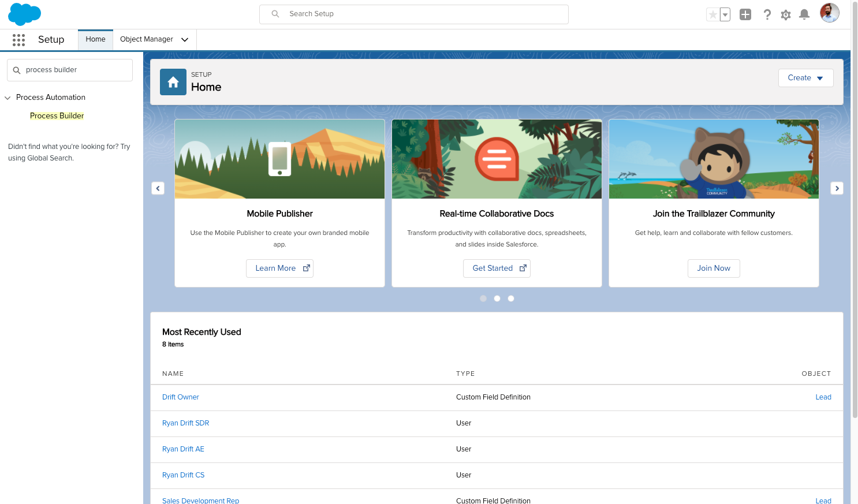Click the Mobile Publisher card image

click(280, 159)
